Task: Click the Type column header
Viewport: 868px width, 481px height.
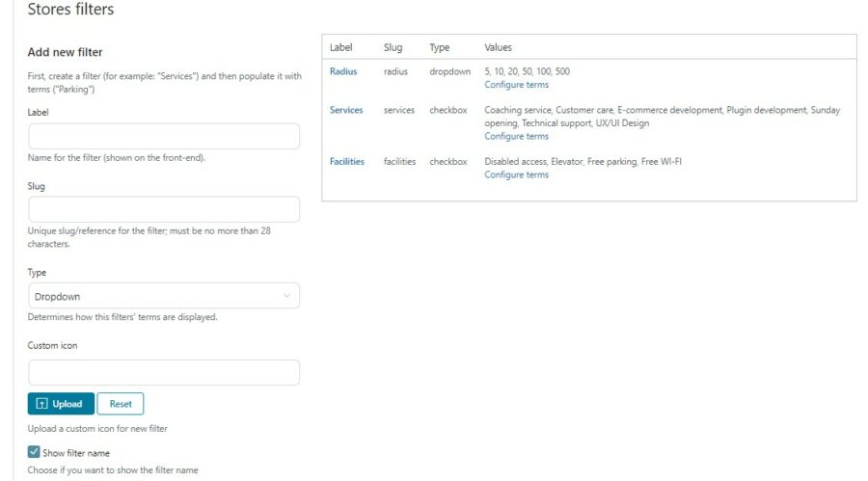Action: (x=440, y=47)
